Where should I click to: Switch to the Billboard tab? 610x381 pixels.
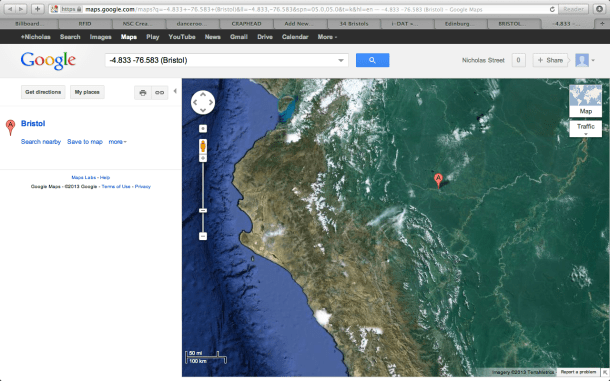(30, 24)
